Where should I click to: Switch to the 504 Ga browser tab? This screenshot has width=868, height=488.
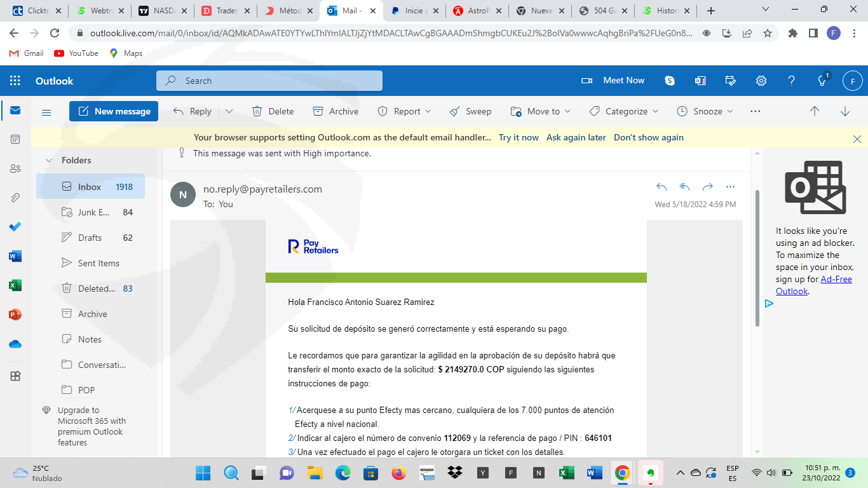coord(604,11)
